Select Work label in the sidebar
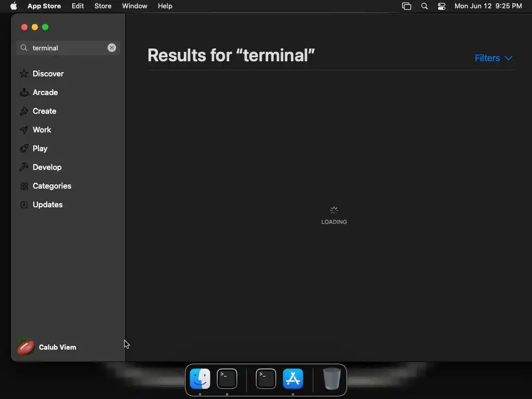This screenshot has height=399, width=532. point(42,129)
